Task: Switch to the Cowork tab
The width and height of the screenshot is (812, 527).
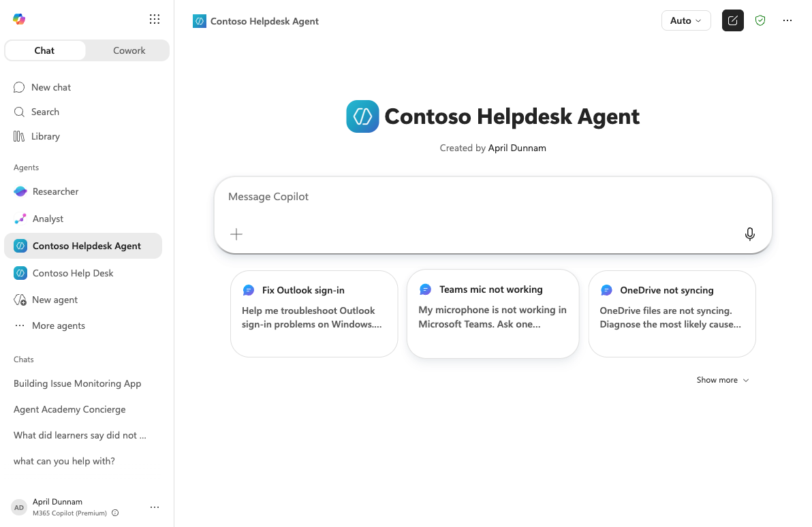Action: pos(129,51)
